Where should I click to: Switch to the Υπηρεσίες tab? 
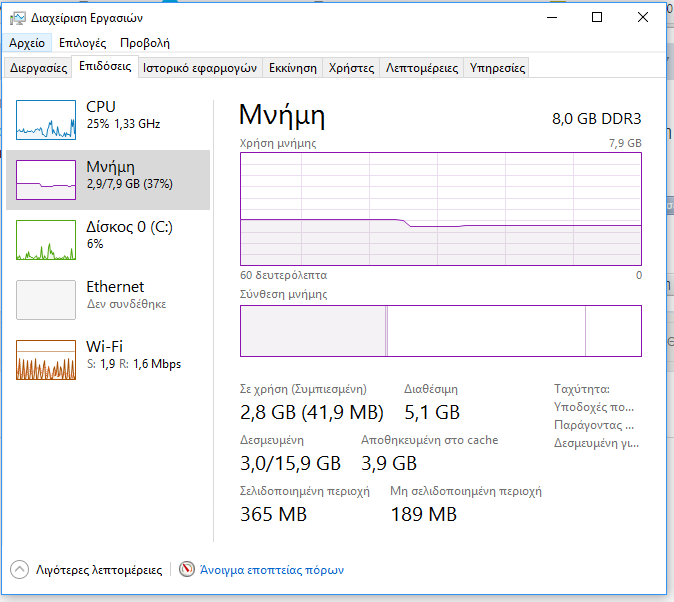[497, 68]
